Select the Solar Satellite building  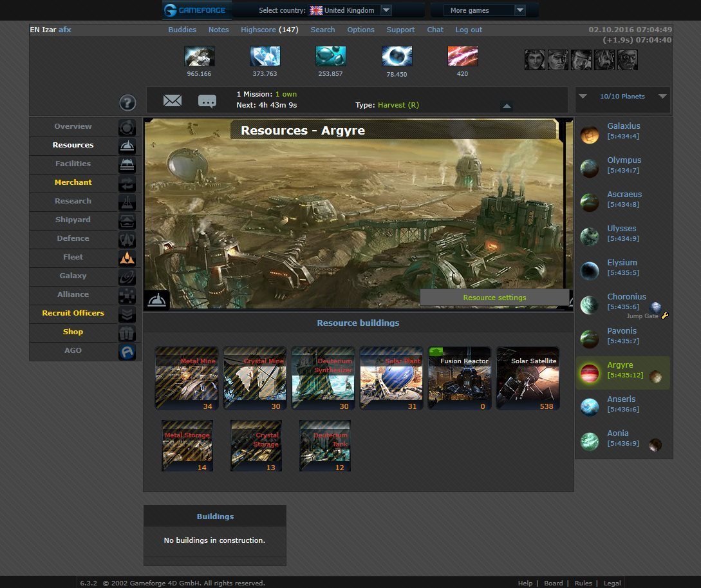click(x=528, y=378)
